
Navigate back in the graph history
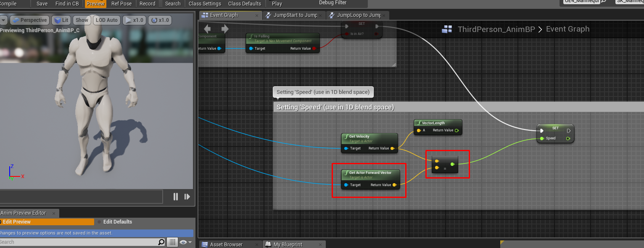click(207, 29)
